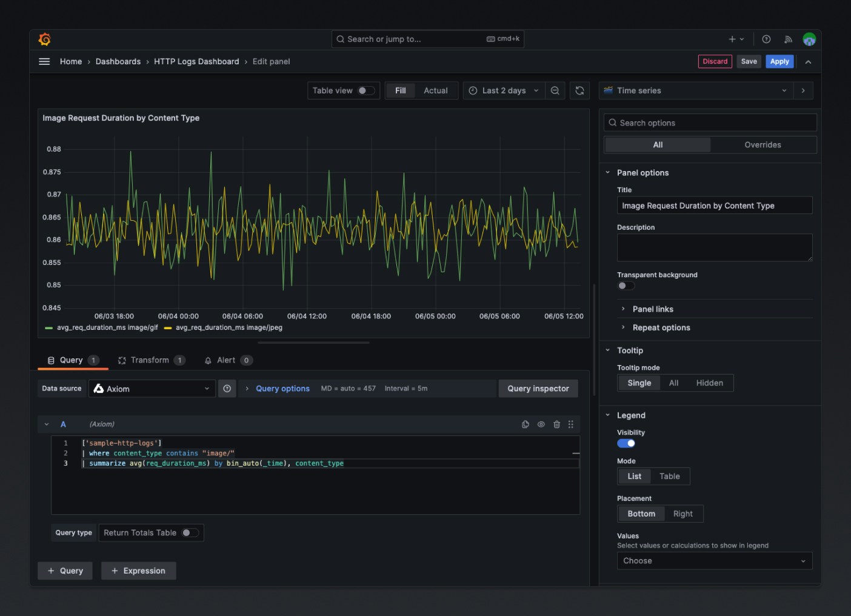Switch to the Transform tab

[150, 360]
